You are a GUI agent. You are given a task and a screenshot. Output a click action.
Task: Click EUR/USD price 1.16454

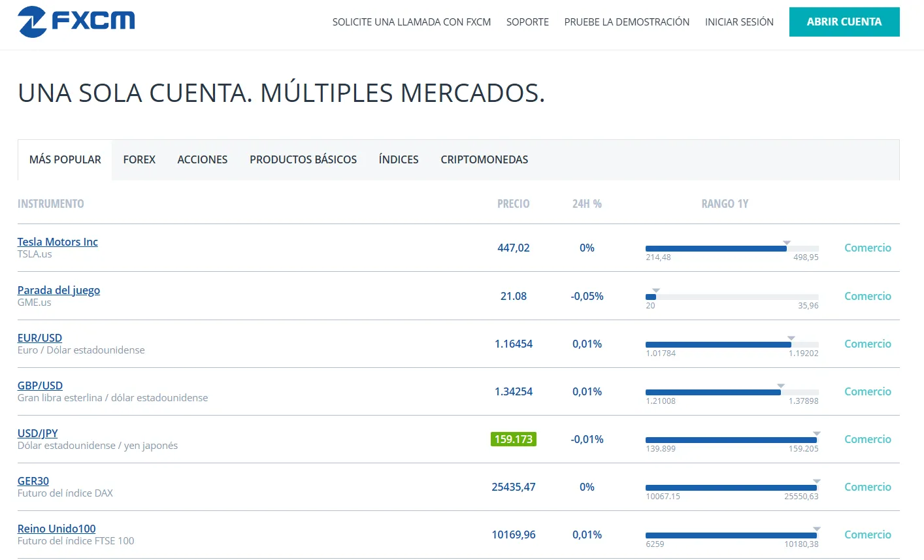pos(514,344)
